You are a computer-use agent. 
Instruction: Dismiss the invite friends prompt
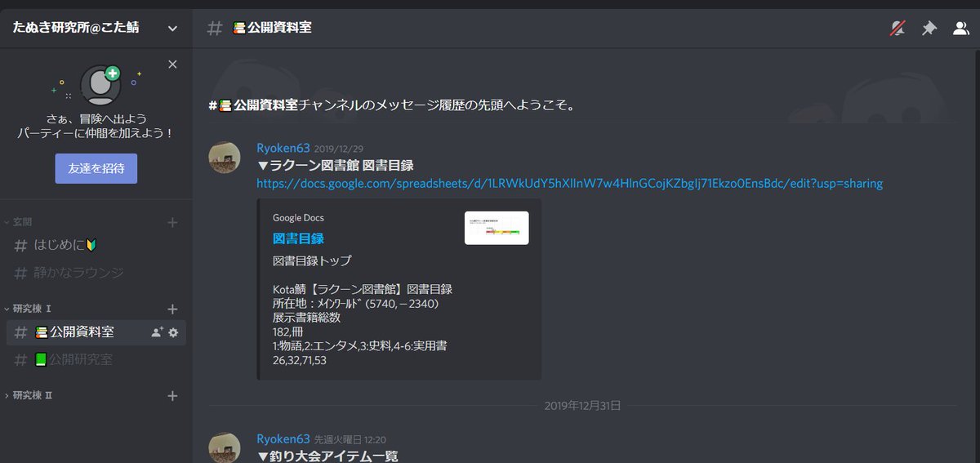tap(172, 64)
